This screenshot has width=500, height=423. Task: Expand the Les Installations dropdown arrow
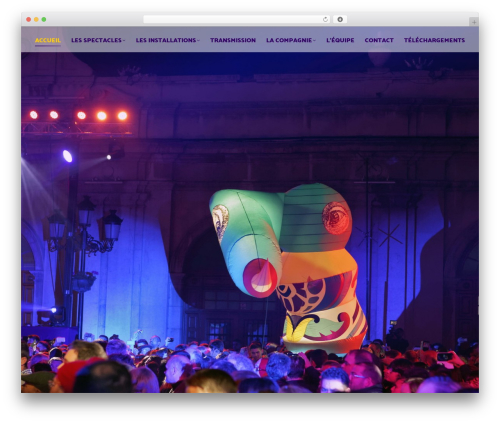[x=198, y=40]
